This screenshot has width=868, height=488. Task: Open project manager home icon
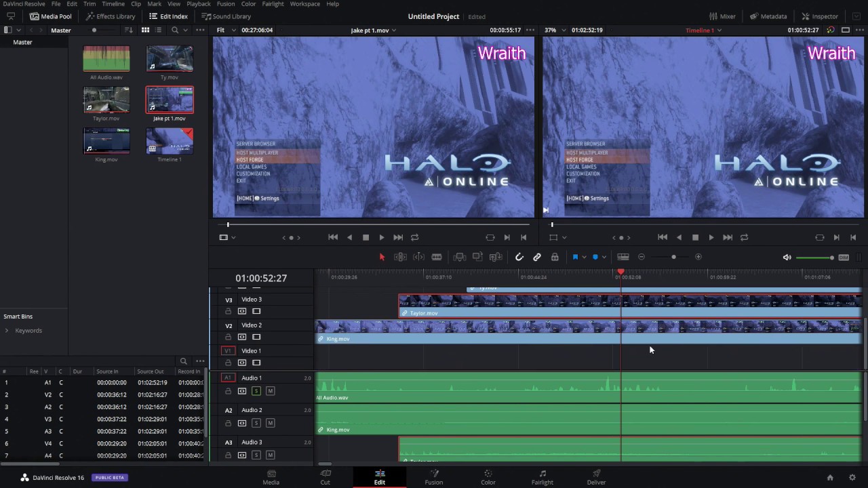click(830, 478)
